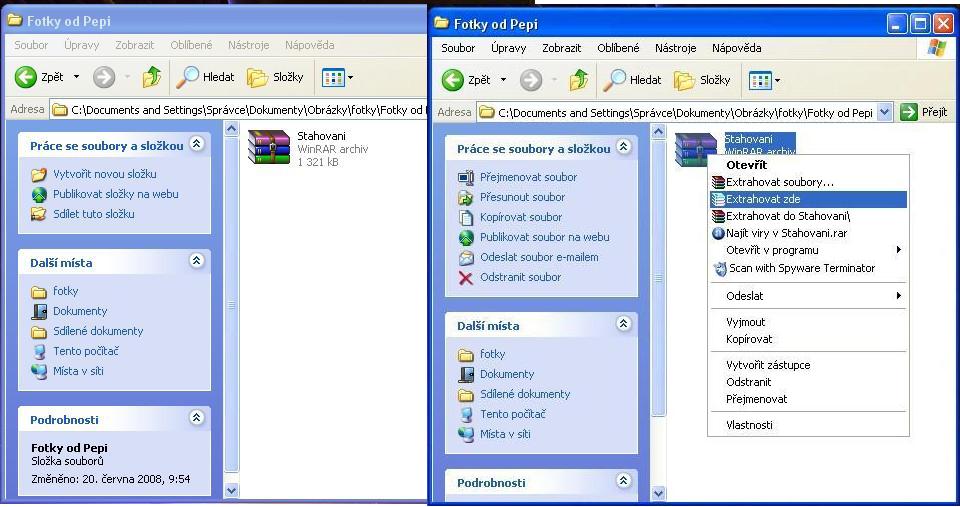Click the Přejmenovat soubor link in task pane
Viewport: 960px width, 507px height.
pos(528,177)
